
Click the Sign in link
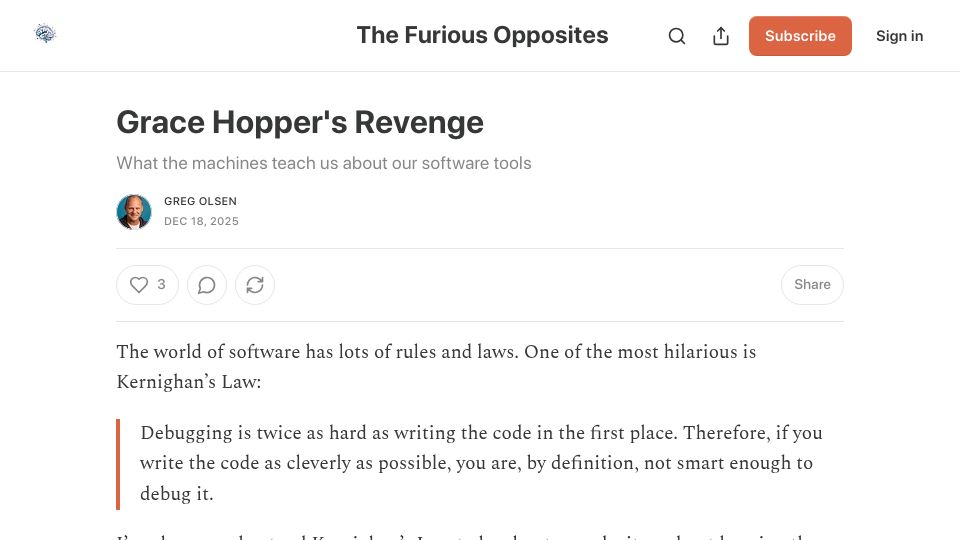coord(899,36)
